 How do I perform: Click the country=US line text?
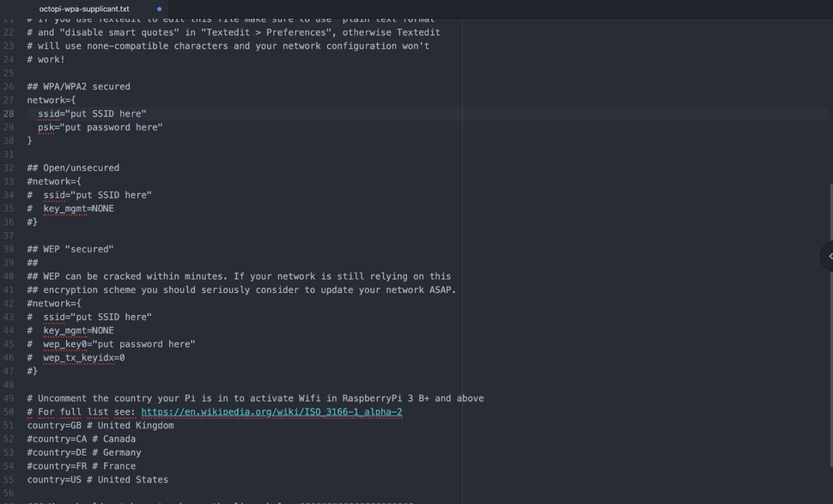pos(97,480)
